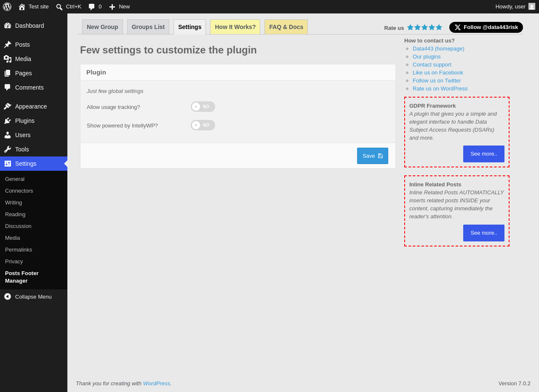Open the FAQ & Docs tab
The width and height of the screenshot is (539, 392).
point(286,27)
